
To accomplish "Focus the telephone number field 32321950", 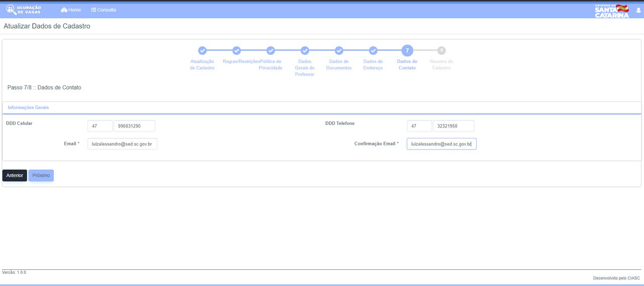I will (x=454, y=126).
